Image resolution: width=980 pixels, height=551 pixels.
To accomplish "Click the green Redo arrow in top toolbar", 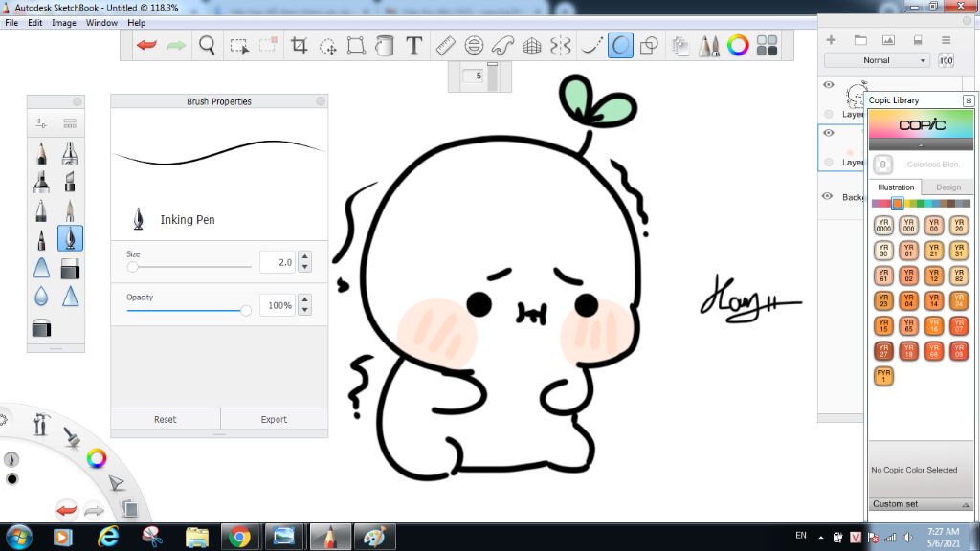I will pyautogui.click(x=176, y=45).
